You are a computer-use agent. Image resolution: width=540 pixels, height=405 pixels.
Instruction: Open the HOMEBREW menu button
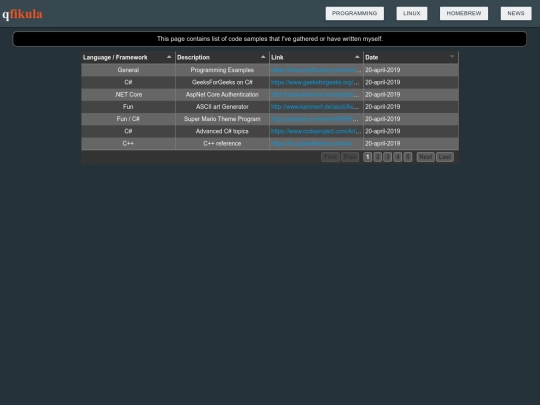464,13
